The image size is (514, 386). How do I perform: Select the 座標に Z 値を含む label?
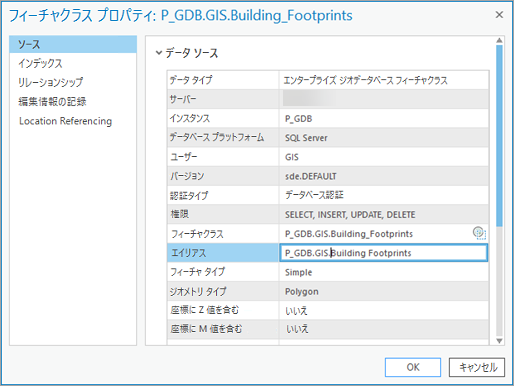pos(205,310)
